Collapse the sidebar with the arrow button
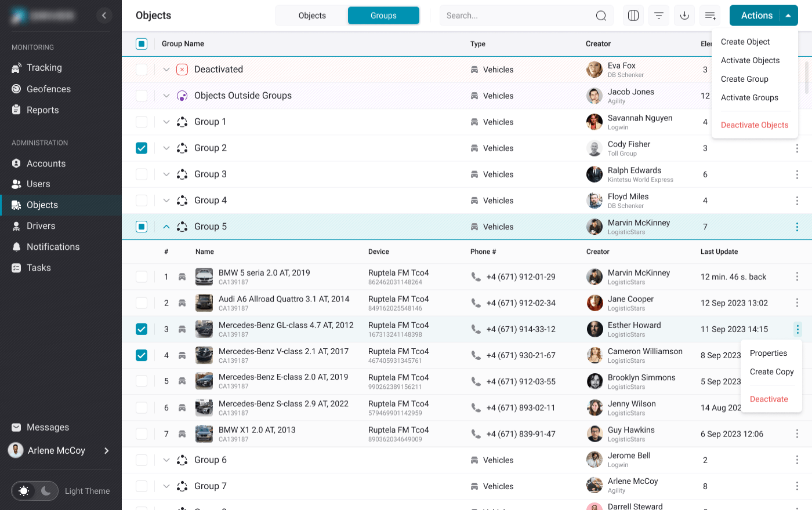Screen dimensions: 812x510 [104, 16]
